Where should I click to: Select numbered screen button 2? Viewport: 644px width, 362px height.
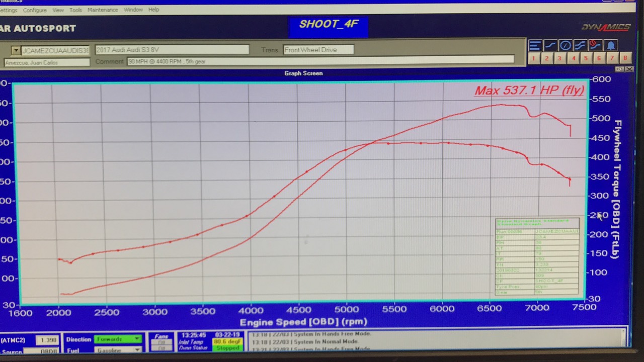(x=546, y=58)
